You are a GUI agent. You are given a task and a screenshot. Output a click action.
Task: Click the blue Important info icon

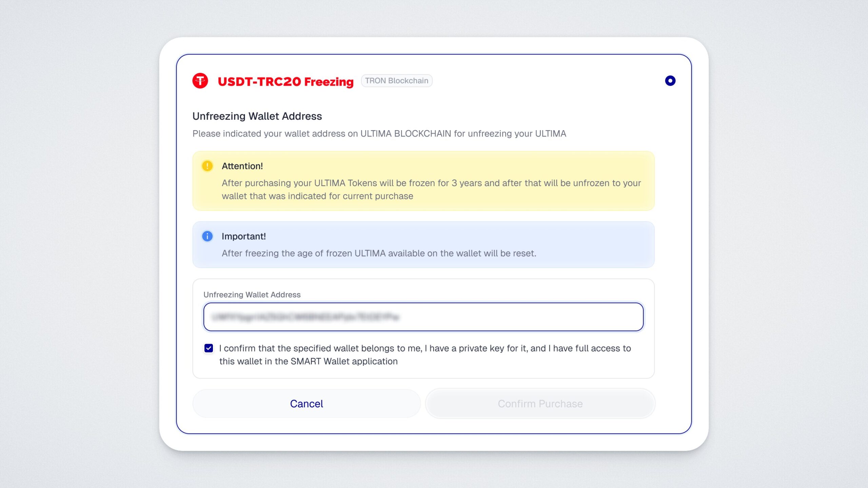(x=207, y=236)
